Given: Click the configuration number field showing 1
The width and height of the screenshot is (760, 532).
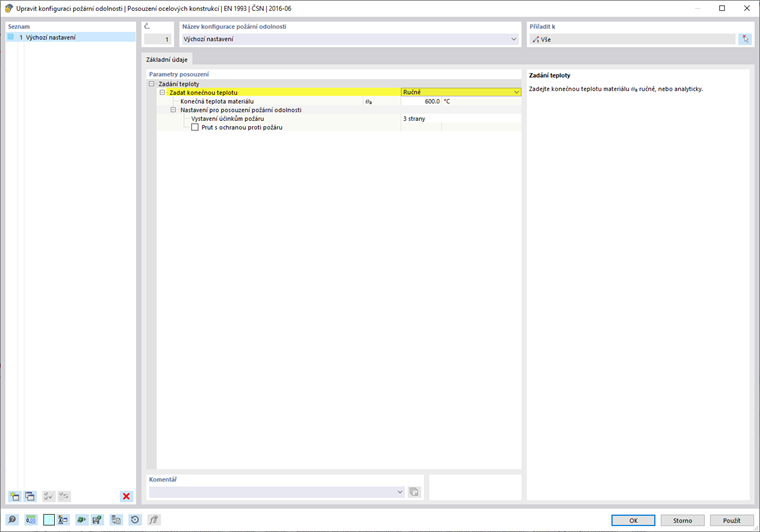Looking at the screenshot, I should [158, 39].
